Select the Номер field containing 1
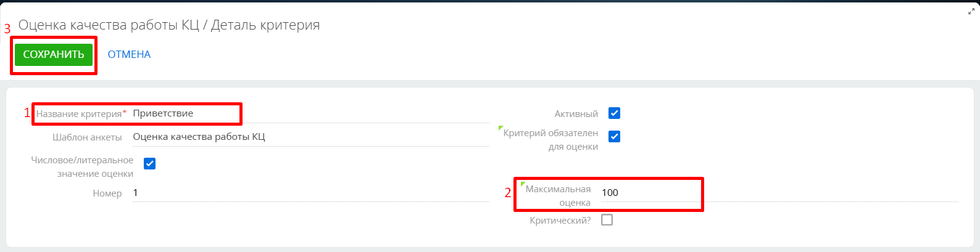Screen dimensions: 980x252 click(310, 193)
